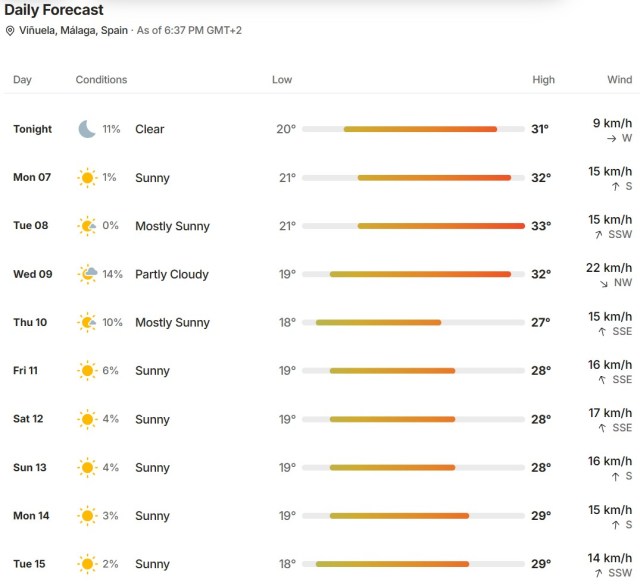Click the temperature range bar for Tue 08
Image resolution: width=640 pixels, height=586 pixels.
click(413, 226)
